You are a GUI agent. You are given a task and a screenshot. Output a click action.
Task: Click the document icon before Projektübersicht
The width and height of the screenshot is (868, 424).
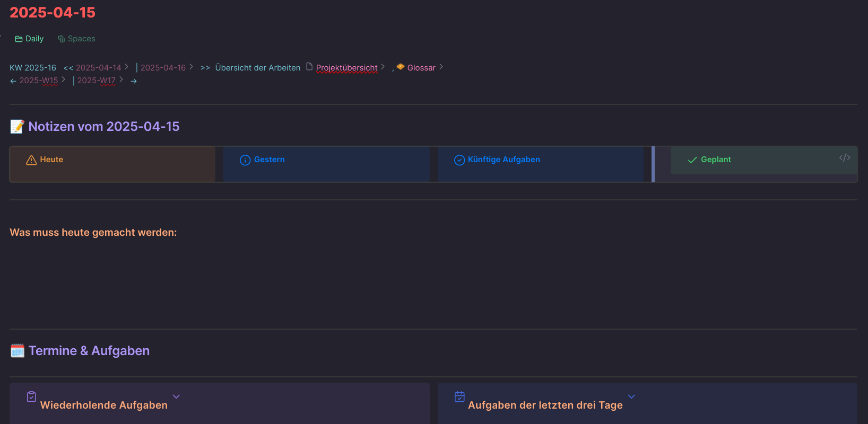309,66
